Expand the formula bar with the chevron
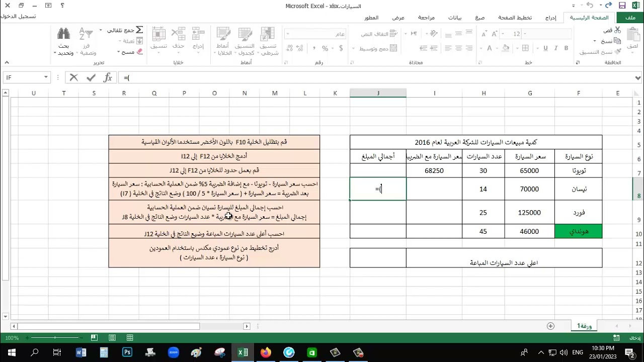Image resolution: width=644 pixels, height=362 pixels. pyautogui.click(x=638, y=78)
